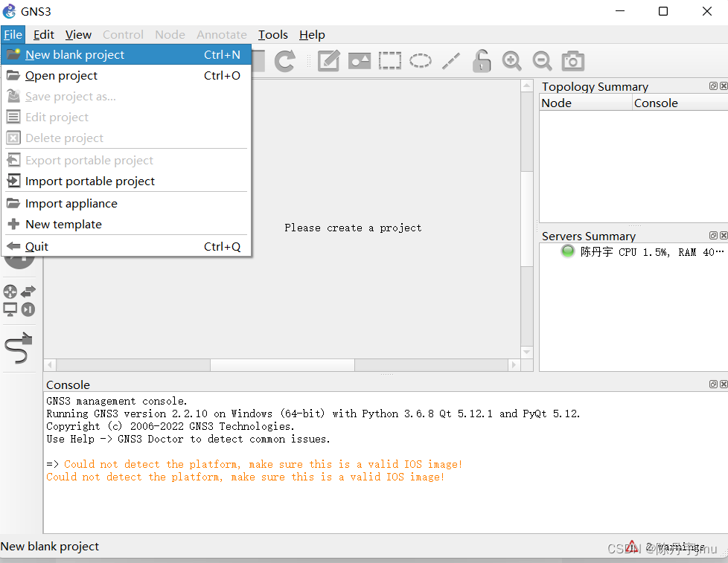
Task: Browse end devices monitor icon
Action: click(x=10, y=309)
